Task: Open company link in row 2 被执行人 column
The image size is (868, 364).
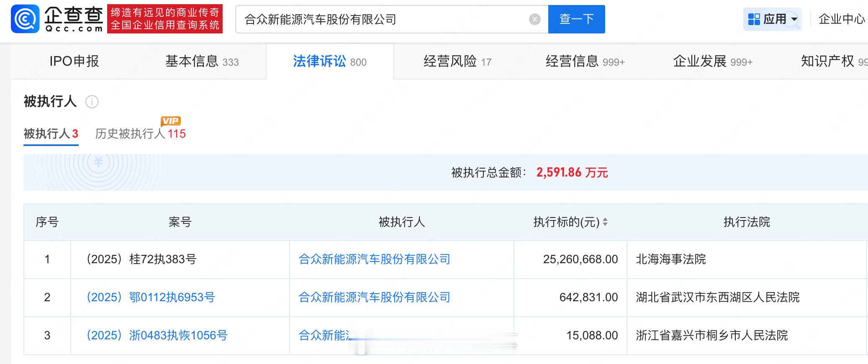Action: coord(375,297)
